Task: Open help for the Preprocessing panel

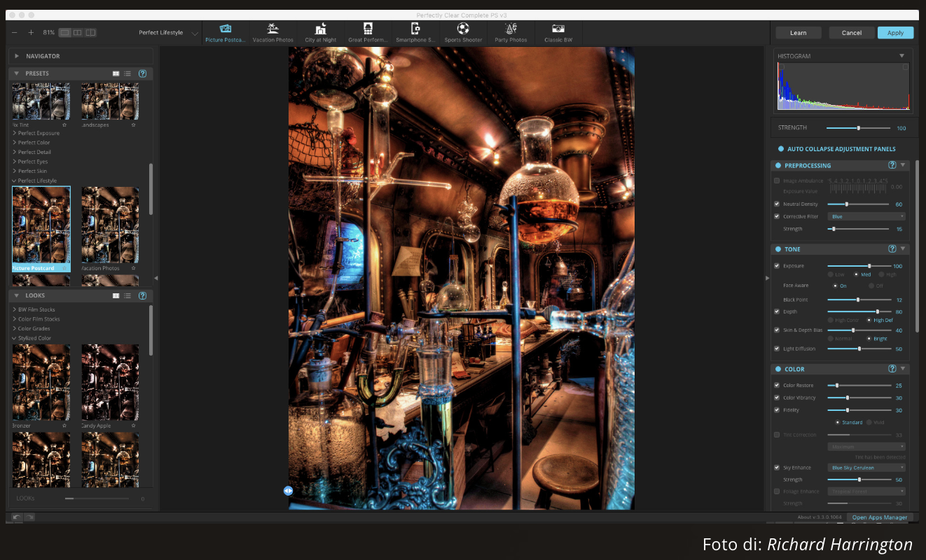Action: point(892,165)
